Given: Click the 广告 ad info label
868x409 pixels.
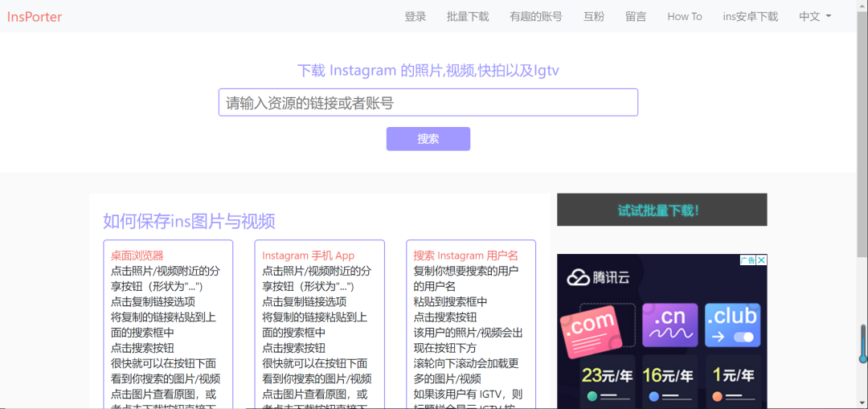Looking at the screenshot, I should [748, 260].
